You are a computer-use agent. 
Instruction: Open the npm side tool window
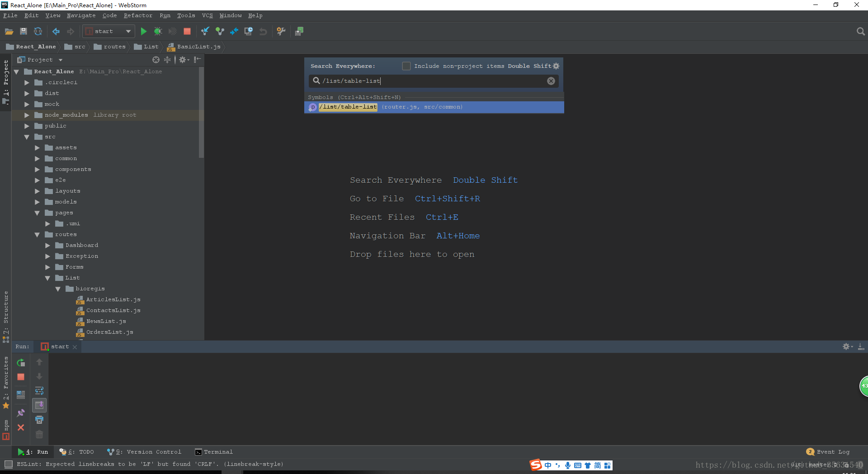pos(6,430)
